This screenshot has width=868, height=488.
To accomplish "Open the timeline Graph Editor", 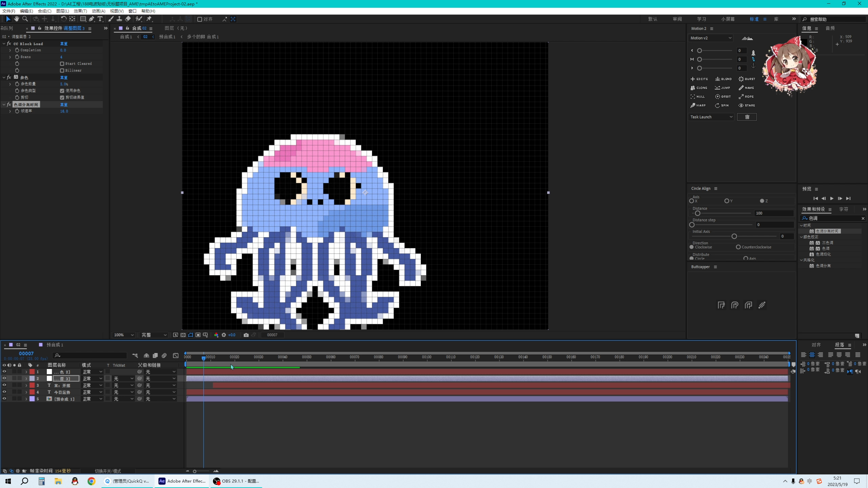I will pos(176,355).
